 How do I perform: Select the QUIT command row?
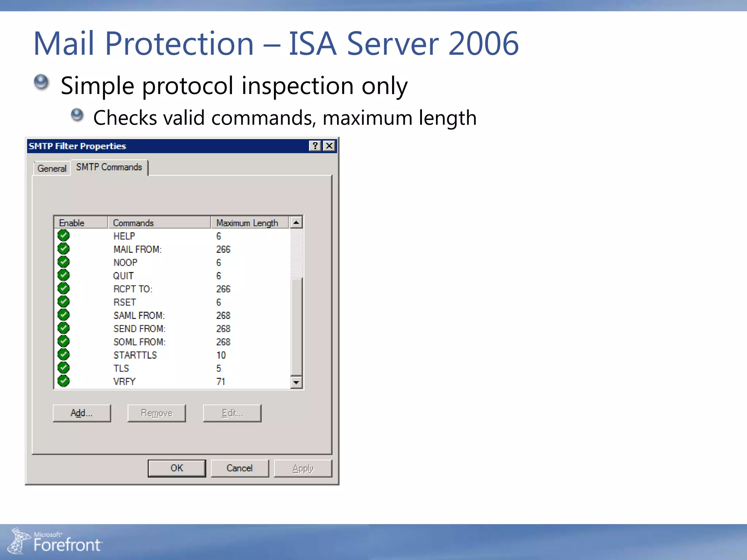tap(172, 276)
